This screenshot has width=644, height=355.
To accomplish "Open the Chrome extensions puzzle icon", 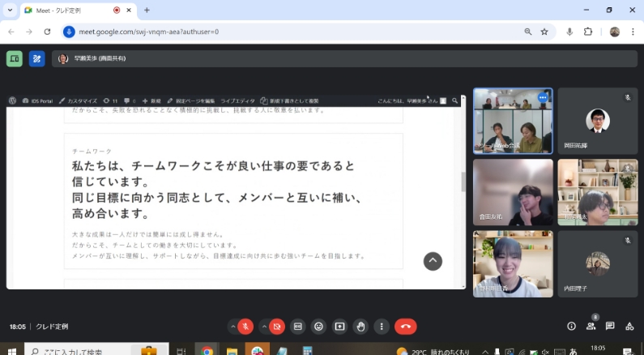I will coord(588,32).
